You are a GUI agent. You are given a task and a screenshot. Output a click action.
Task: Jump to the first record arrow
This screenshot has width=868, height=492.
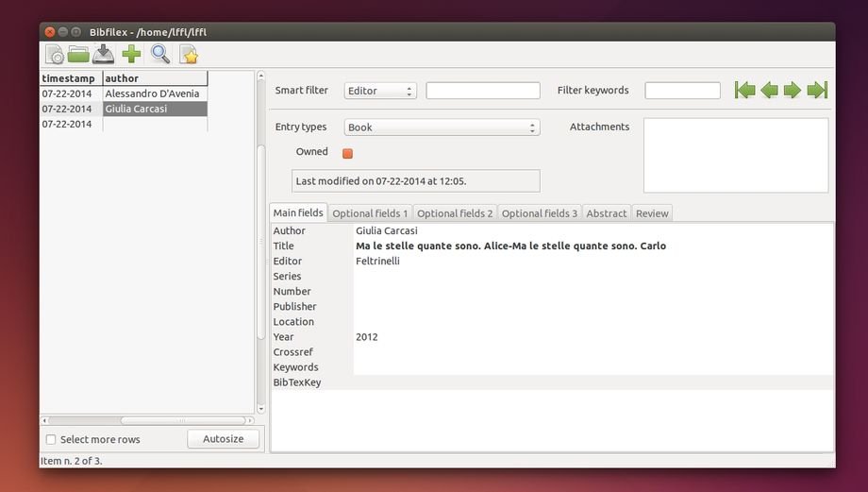pos(745,91)
